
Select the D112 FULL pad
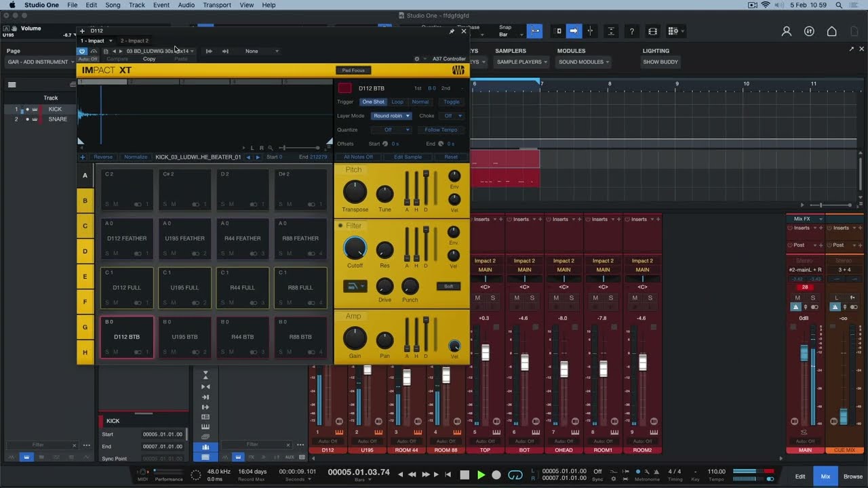coord(127,288)
